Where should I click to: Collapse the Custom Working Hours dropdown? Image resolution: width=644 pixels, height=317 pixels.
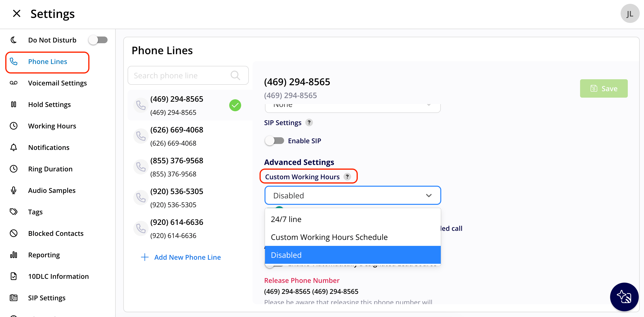click(x=353, y=195)
